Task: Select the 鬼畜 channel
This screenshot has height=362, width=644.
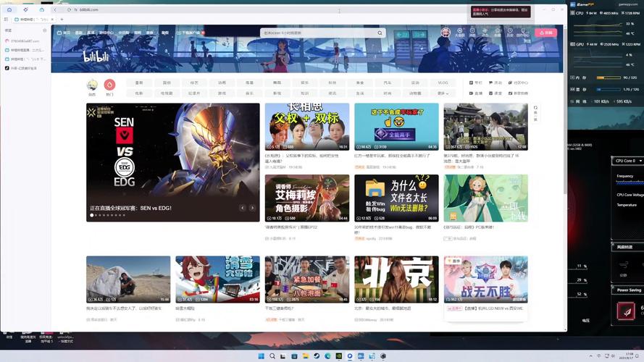Action: click(249, 83)
